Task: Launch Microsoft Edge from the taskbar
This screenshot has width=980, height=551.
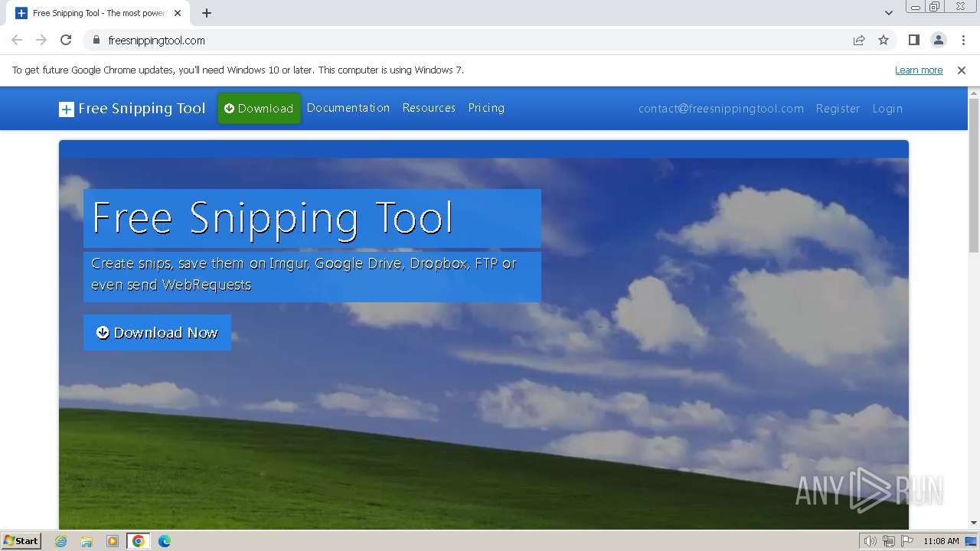Action: pos(164,541)
